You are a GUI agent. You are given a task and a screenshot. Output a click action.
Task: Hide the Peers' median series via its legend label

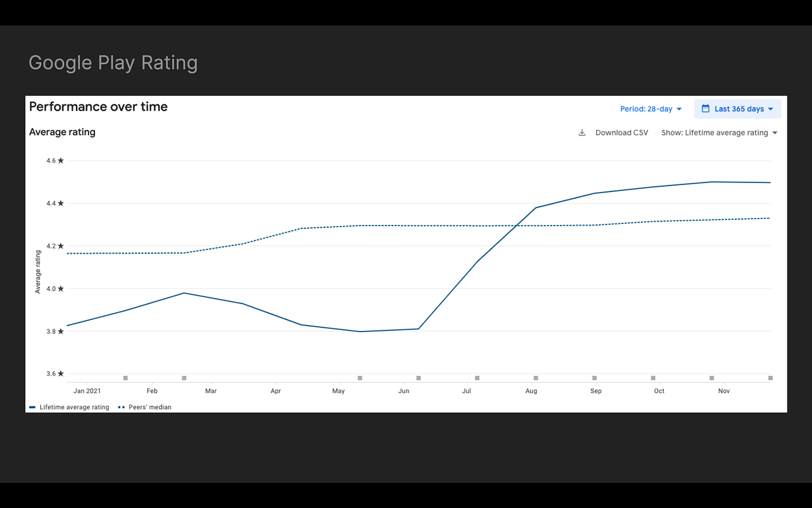pos(149,407)
